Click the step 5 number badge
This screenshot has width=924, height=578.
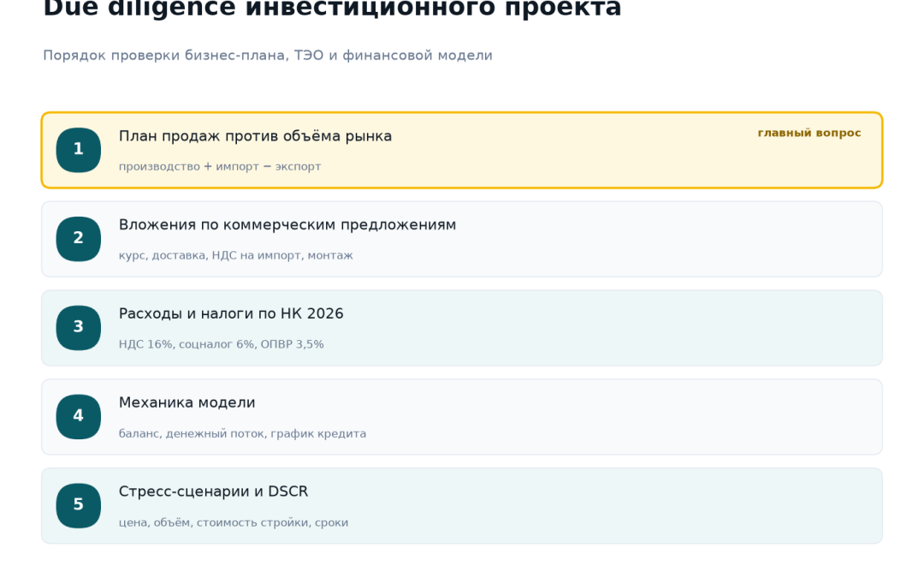click(79, 505)
